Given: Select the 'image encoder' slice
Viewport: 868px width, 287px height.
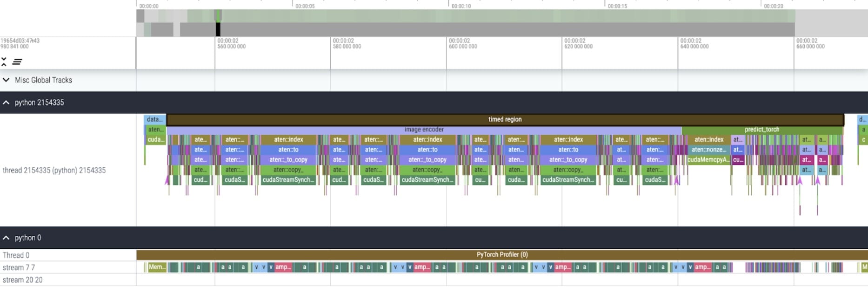Looking at the screenshot, I should point(424,130).
